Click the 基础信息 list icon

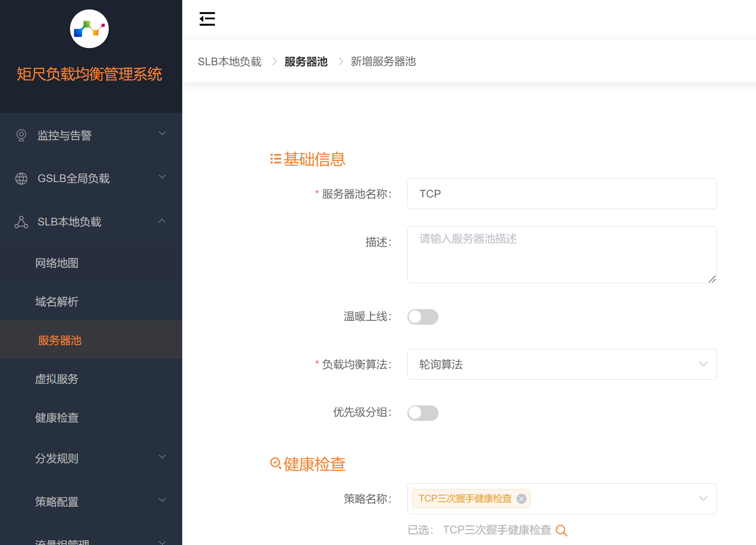click(x=275, y=159)
